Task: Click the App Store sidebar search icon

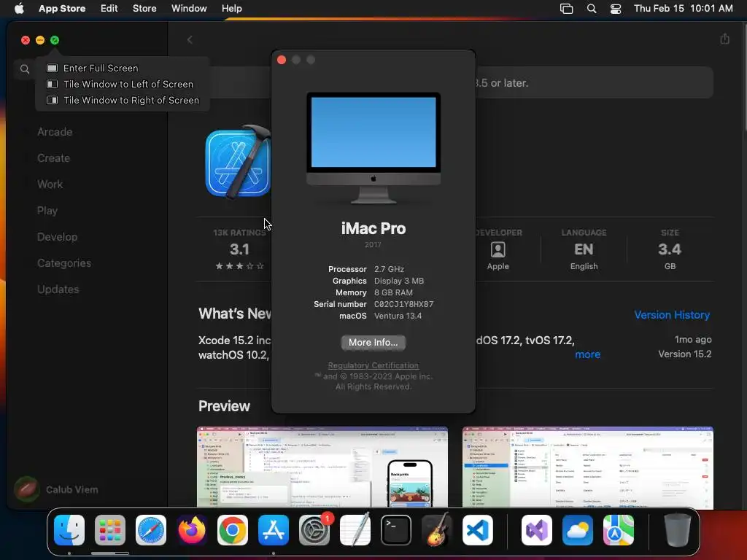Action: (x=25, y=69)
